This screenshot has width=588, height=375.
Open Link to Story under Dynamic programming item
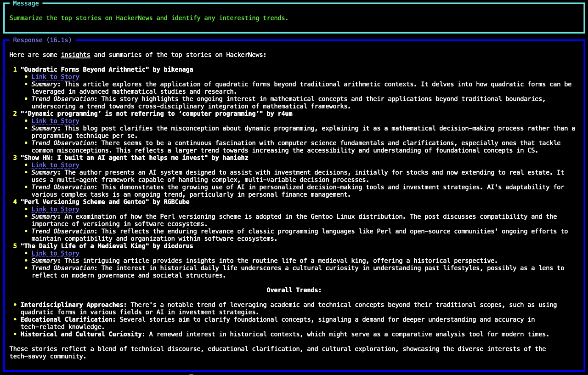click(56, 121)
